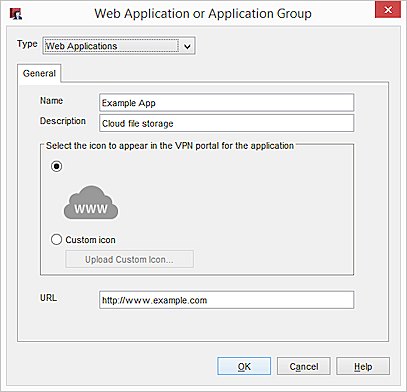Click the Upload Custom Icon button
Image resolution: width=407 pixels, height=392 pixels.
(129, 259)
